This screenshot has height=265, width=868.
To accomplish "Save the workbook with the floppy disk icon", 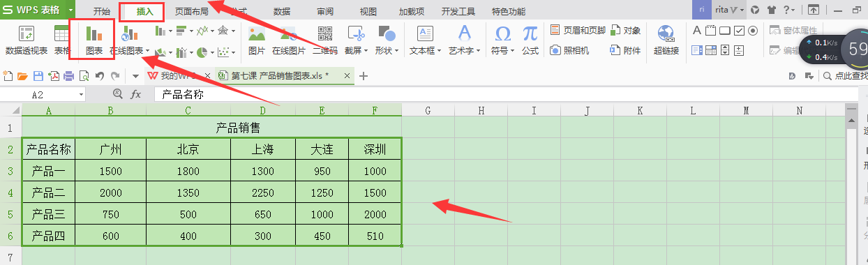I will (x=38, y=75).
